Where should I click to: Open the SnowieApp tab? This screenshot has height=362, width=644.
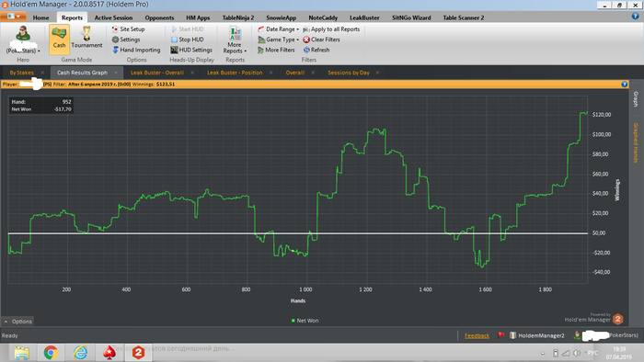pos(281,17)
